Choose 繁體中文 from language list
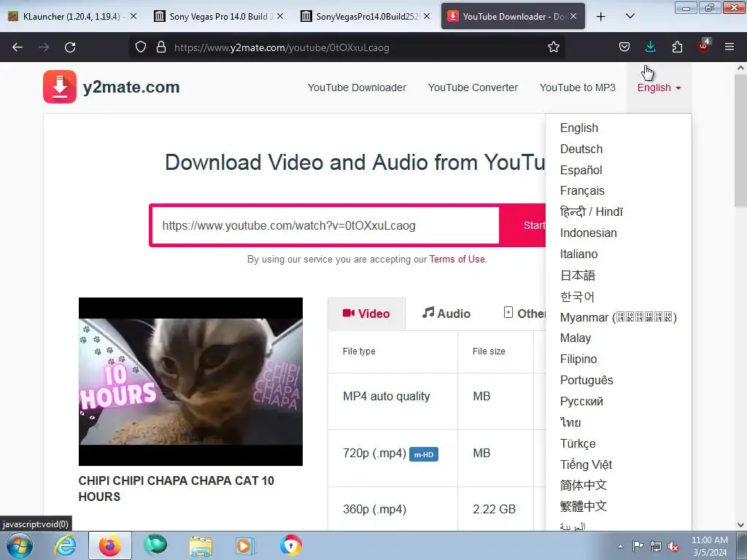This screenshot has width=747, height=560. pyautogui.click(x=583, y=506)
